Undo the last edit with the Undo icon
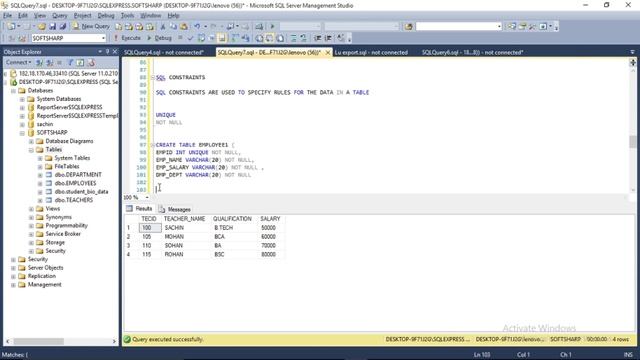This screenshot has height=360, width=640. click(x=197, y=26)
